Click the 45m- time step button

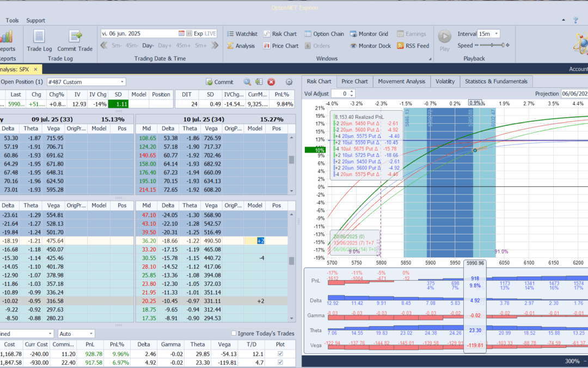coord(132,45)
